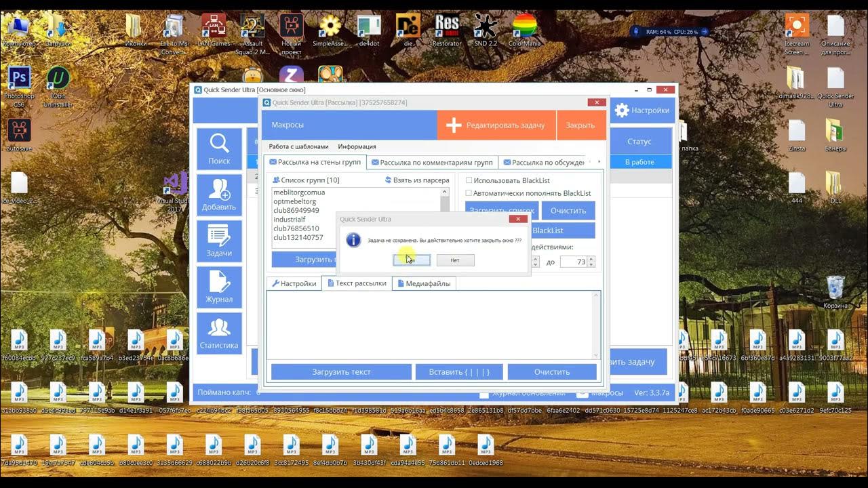Open the Настройки wrench tab
Viewport: 868px width, 488px height.
click(x=294, y=283)
